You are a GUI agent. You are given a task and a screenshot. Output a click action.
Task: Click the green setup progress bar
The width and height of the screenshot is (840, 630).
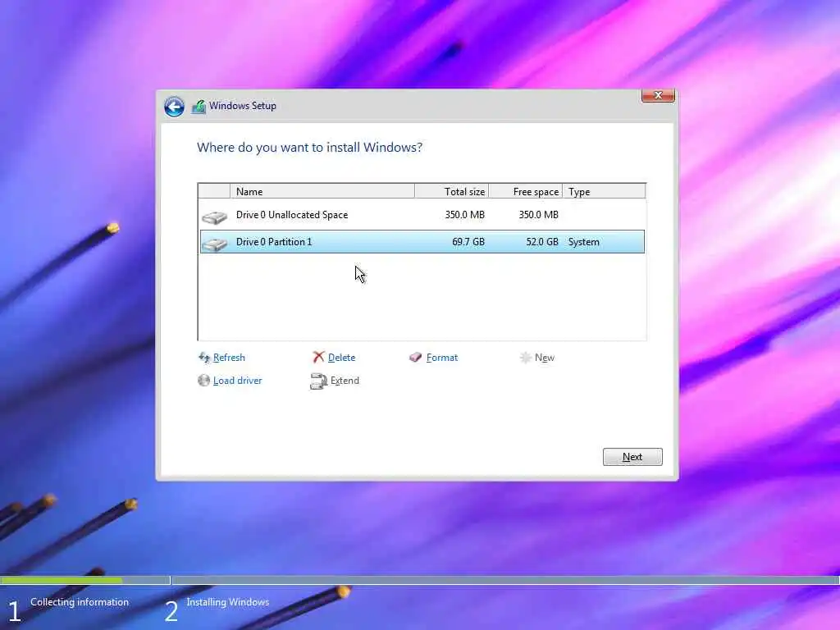click(x=62, y=580)
